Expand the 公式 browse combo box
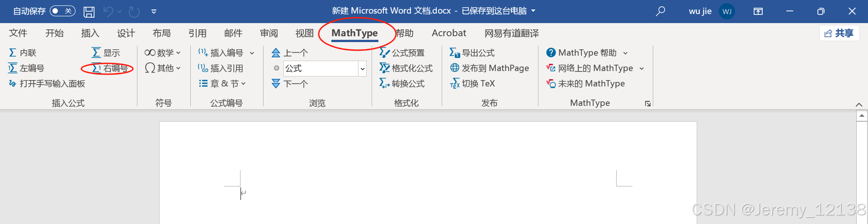The width and height of the screenshot is (868, 224). point(362,69)
